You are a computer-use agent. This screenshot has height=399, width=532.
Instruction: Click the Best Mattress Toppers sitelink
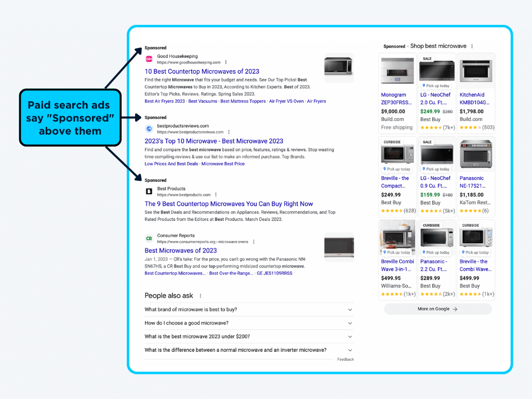coord(243,101)
